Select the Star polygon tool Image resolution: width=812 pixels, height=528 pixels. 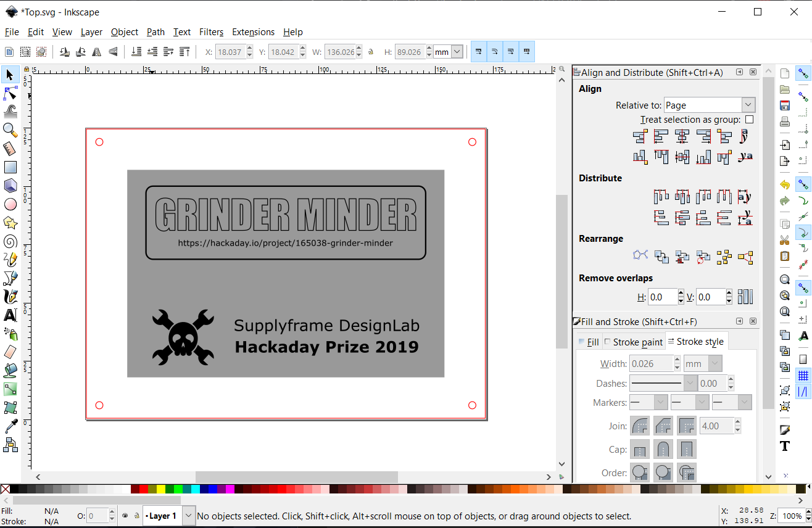(10, 223)
